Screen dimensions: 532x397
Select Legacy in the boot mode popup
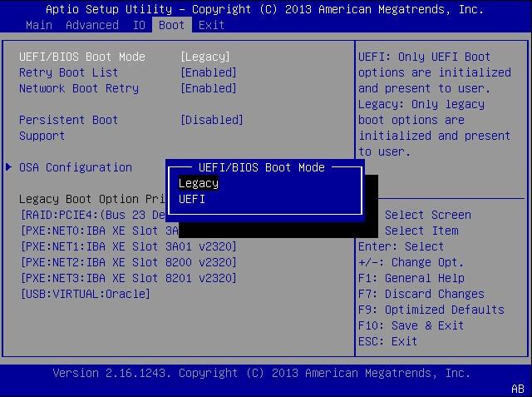click(199, 183)
